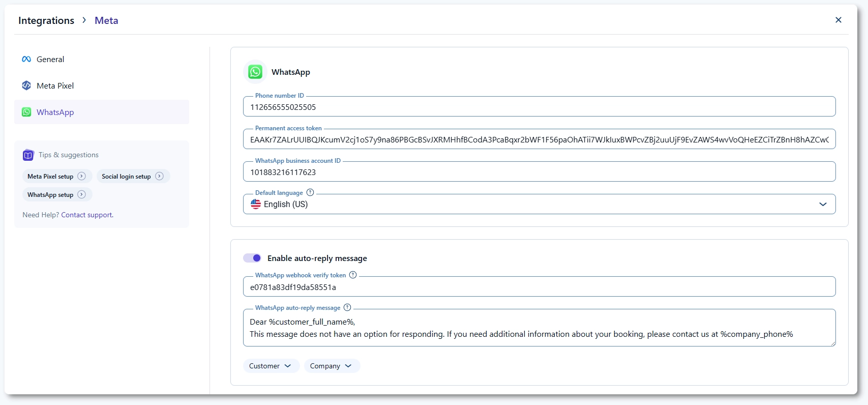Switch to the General tab
The width and height of the screenshot is (868, 405).
50,60
